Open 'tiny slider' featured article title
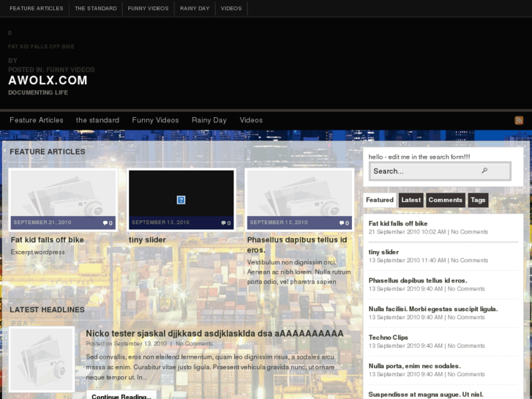Screen dimensions: 532x399 (x=147, y=239)
